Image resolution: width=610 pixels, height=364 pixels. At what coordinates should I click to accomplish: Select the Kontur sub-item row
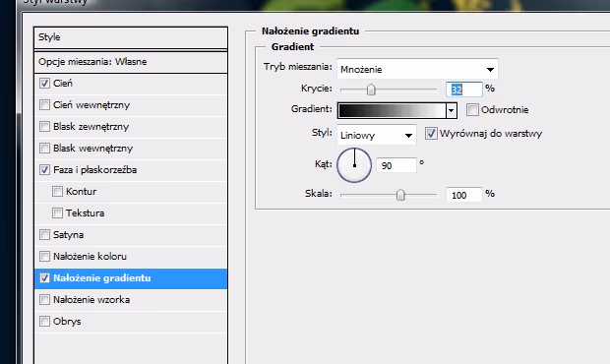[131, 191]
